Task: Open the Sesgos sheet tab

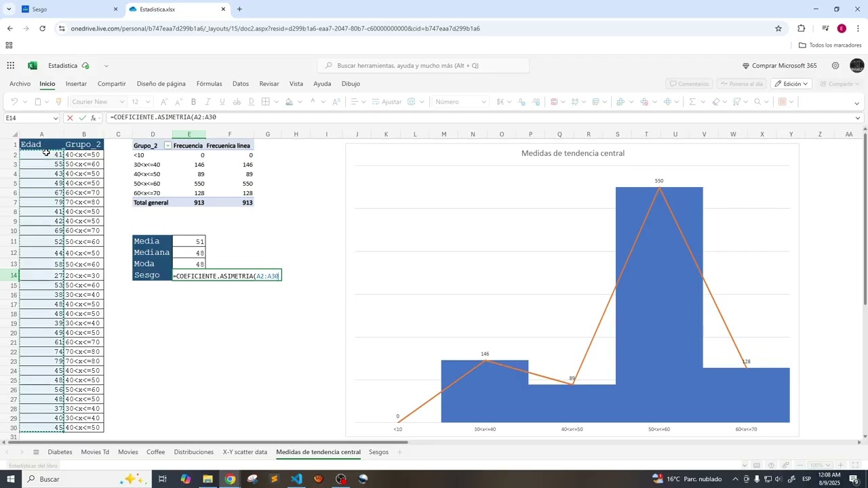Action: (378, 452)
